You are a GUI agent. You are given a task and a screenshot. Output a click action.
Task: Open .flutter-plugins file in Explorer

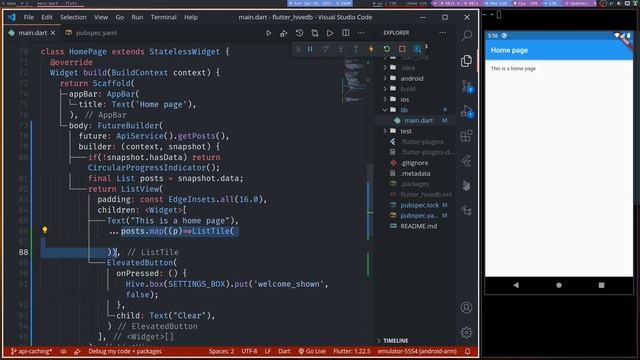[414, 142]
